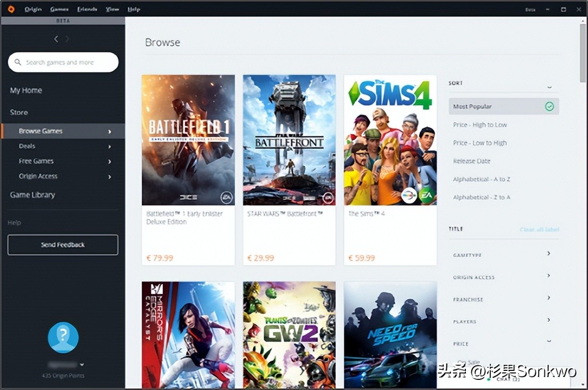Expand the Origin Access sidebar chevron
This screenshot has height=390, width=588.
click(109, 176)
